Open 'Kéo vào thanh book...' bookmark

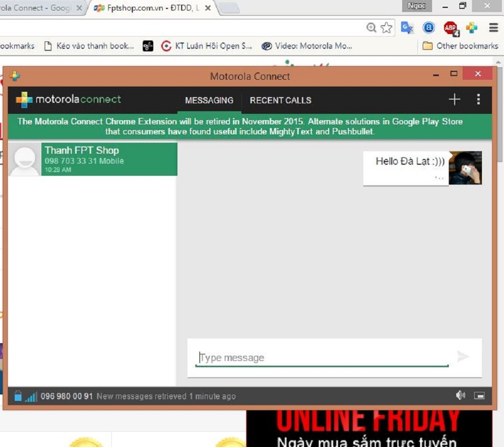89,46
